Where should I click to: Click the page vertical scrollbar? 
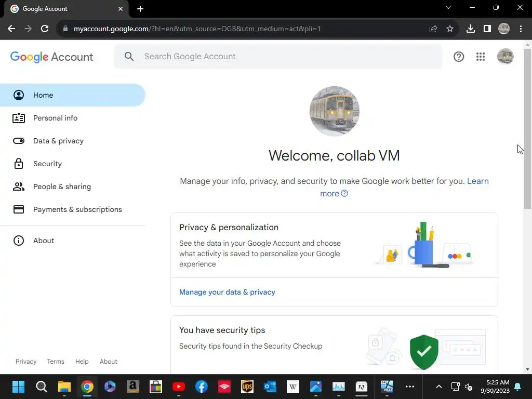[528, 129]
